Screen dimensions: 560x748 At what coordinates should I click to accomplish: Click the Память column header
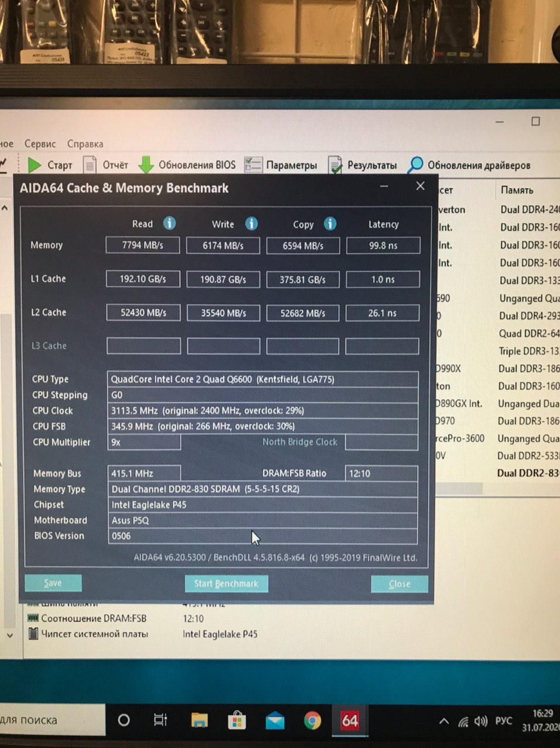[x=517, y=190]
